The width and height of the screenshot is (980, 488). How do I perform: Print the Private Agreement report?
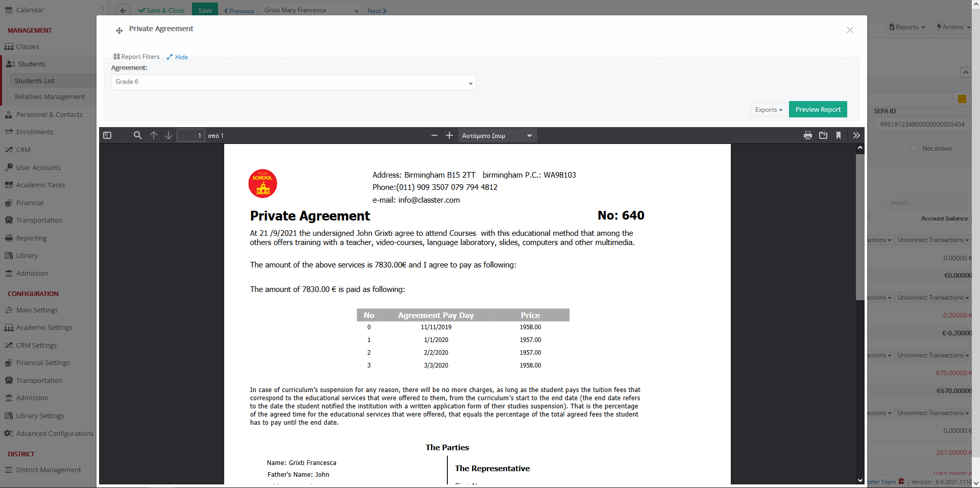(808, 135)
